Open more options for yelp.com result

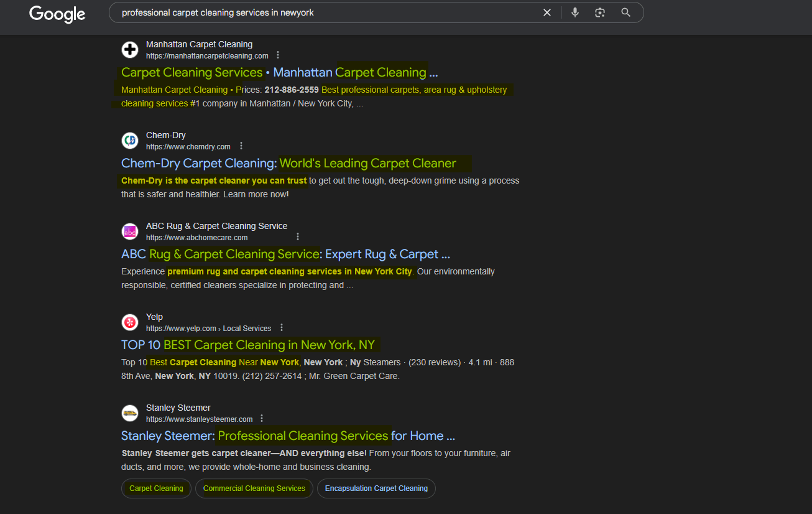(x=282, y=327)
